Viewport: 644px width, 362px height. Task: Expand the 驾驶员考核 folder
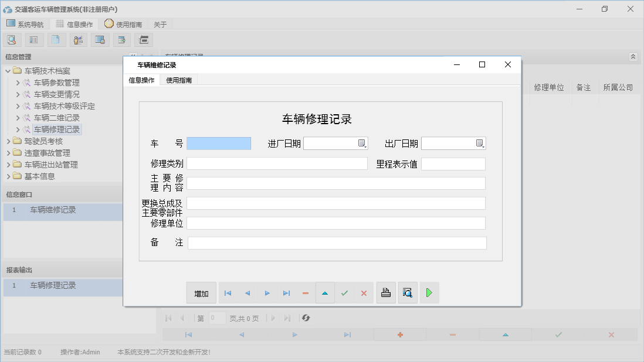9,141
